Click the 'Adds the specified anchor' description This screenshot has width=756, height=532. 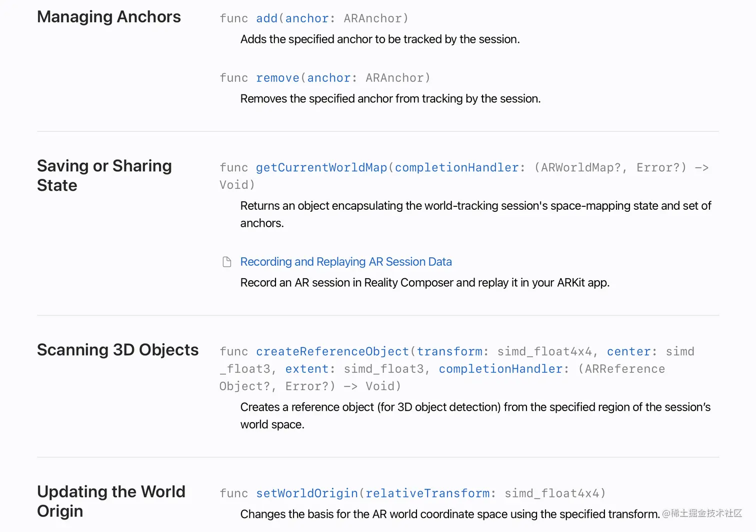380,39
